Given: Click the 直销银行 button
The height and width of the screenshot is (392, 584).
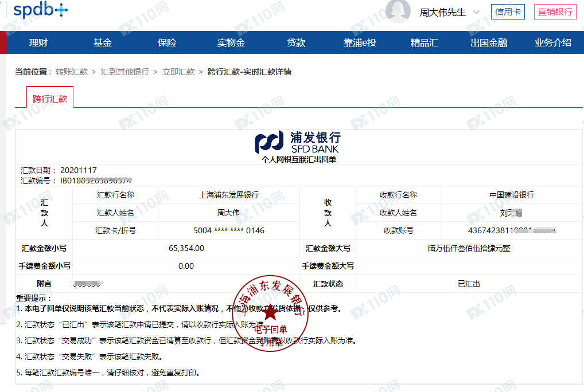Looking at the screenshot, I should tap(555, 12).
